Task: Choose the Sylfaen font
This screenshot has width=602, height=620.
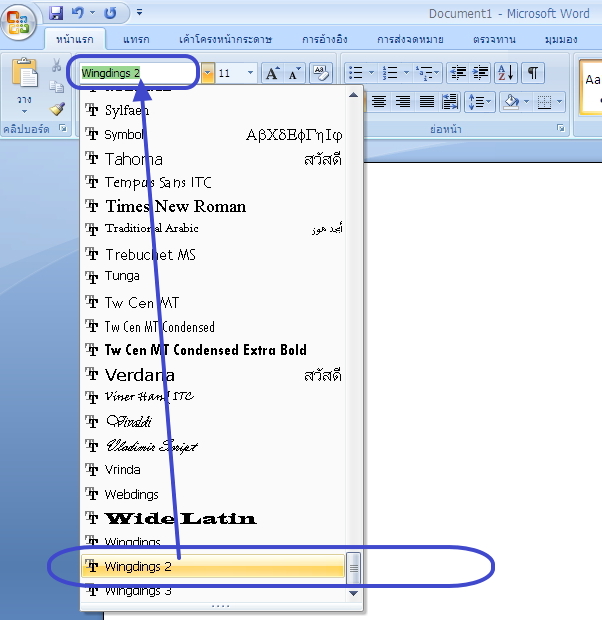Action: 214,110
